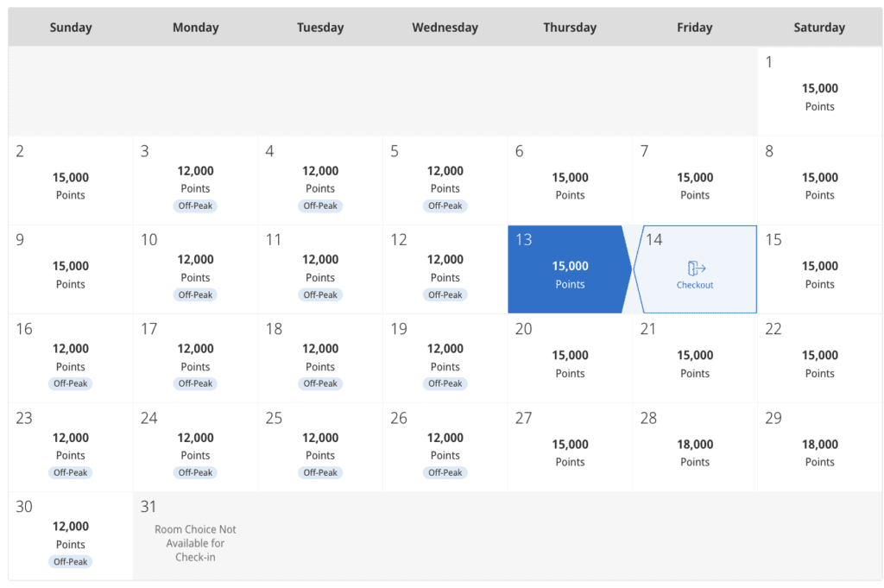The height and width of the screenshot is (588, 884).
Task: Click the Thursday column header
Action: [570, 28]
